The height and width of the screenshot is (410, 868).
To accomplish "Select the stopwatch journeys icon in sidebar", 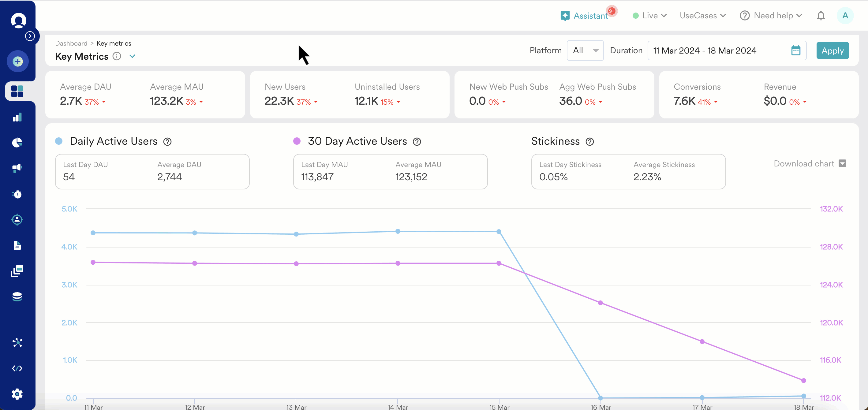I will coord(17,194).
